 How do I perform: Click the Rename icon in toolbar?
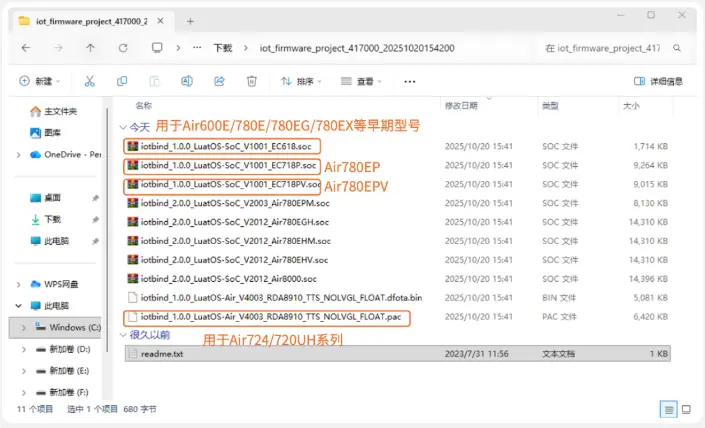tap(187, 81)
